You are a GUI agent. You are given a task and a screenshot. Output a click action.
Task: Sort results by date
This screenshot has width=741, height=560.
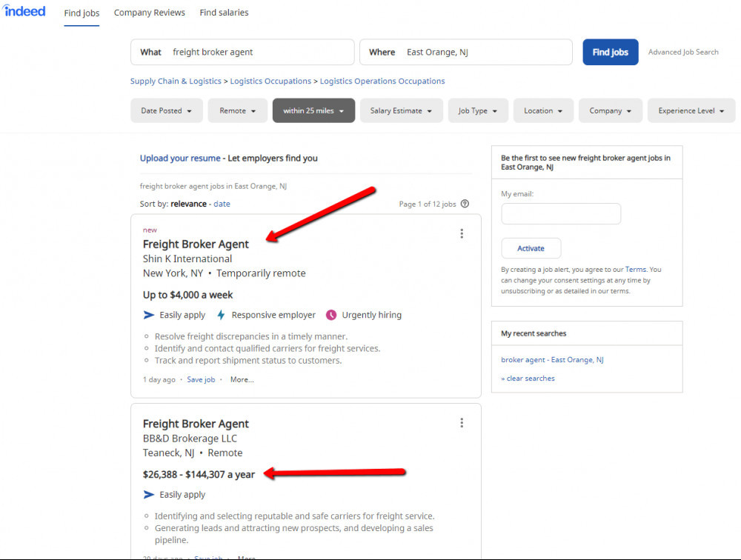(222, 204)
